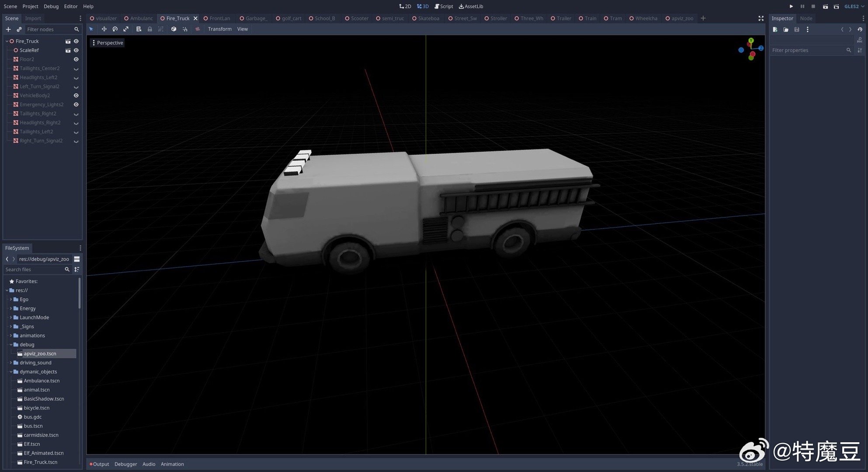The height and width of the screenshot is (472, 868).
Task: Click the Add Child Node plus icon
Action: pos(8,29)
